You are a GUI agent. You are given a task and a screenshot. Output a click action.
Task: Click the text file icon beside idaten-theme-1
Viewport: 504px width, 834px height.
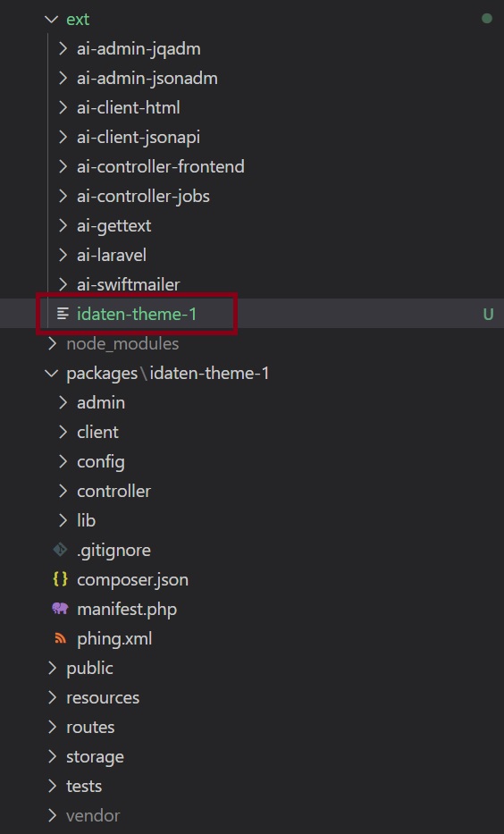coord(63,314)
